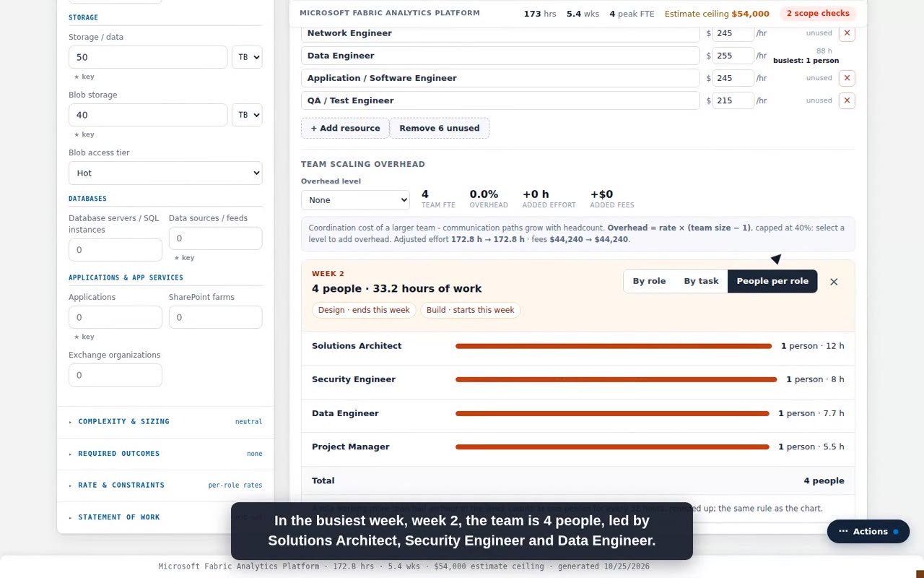
Task: Remove the Application / Software Engineer row
Action: coord(847,78)
